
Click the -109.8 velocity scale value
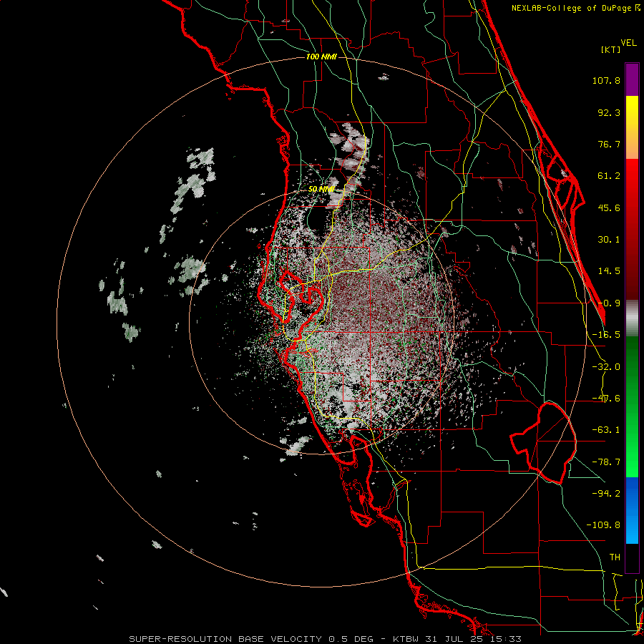pos(603,525)
